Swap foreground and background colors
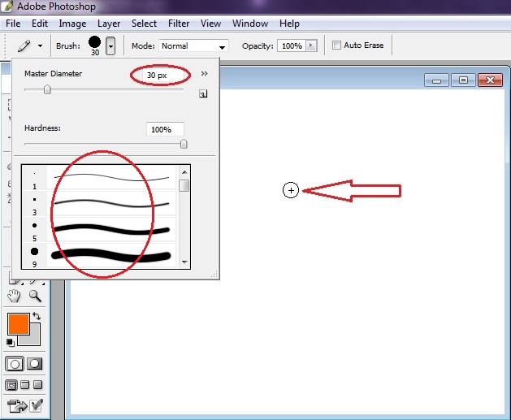This screenshot has width=511, height=420. (37, 316)
